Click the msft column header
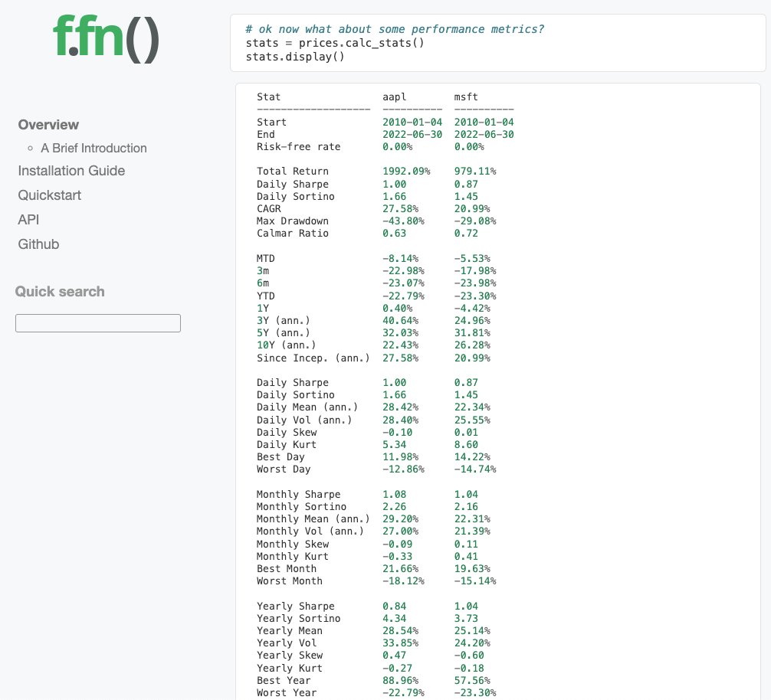 (466, 96)
